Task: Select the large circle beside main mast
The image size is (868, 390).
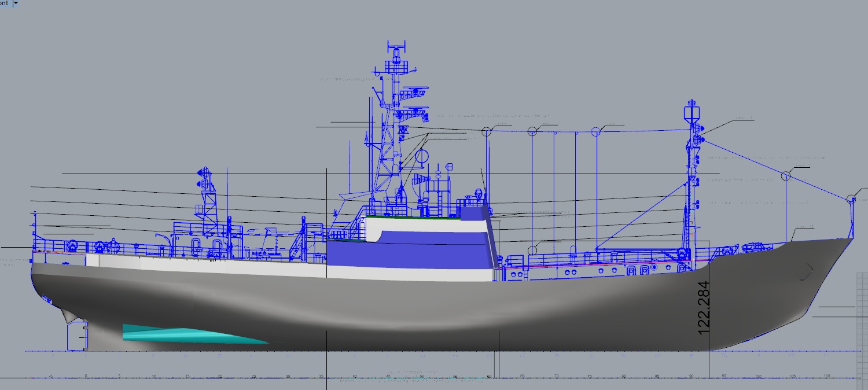Action: tap(421, 156)
